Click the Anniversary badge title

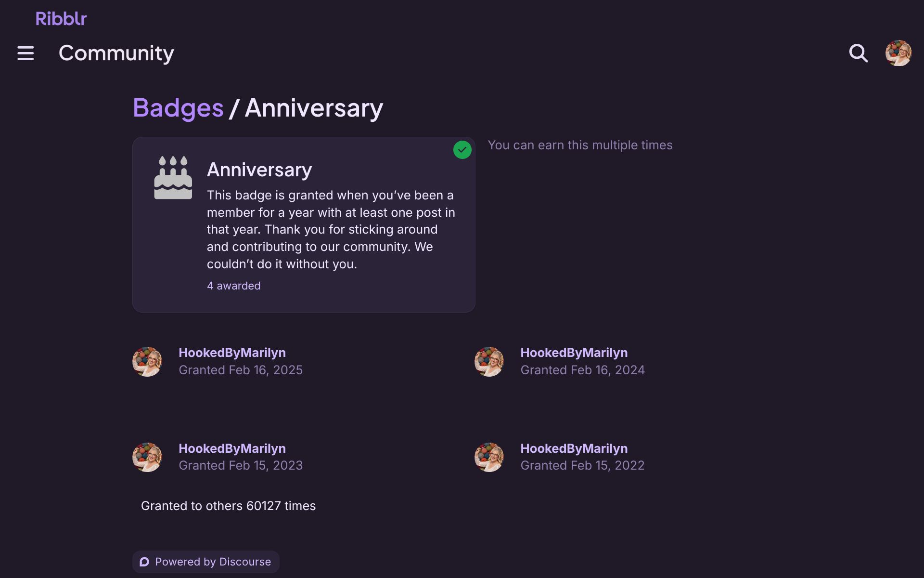point(259,170)
